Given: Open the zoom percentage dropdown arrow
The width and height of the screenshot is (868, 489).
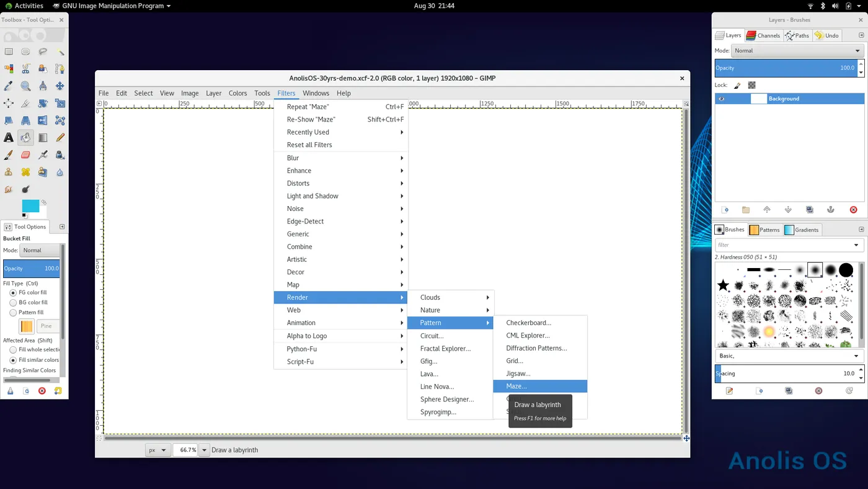Looking at the screenshot, I should (205, 450).
